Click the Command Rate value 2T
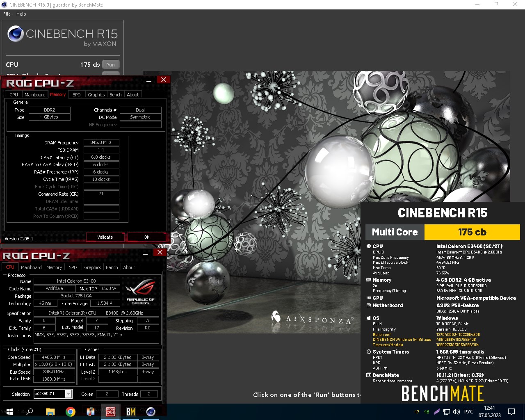Screen dimensions: 525x420 click(101, 194)
